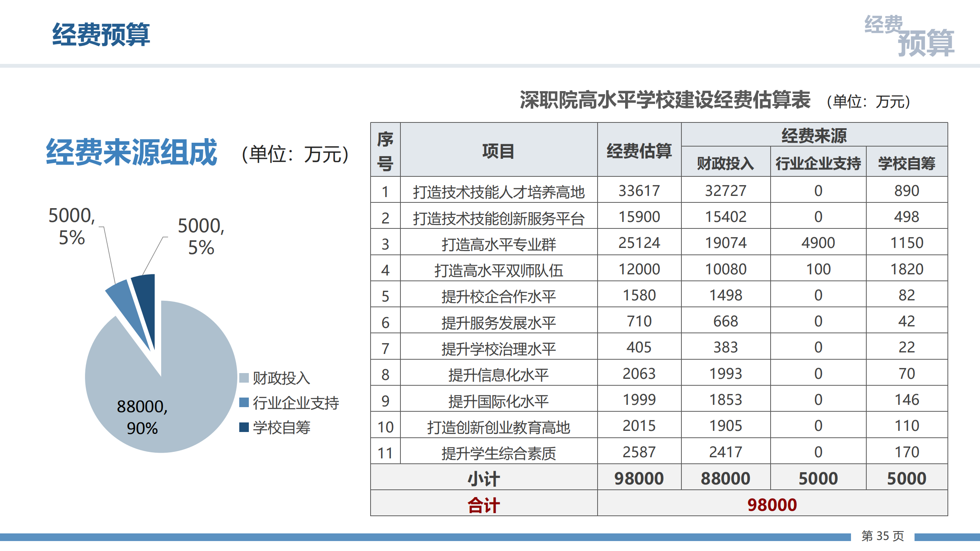Image resolution: width=980 pixels, height=551 pixels.
Task: Click the red 合计 total label
Action: (483, 505)
